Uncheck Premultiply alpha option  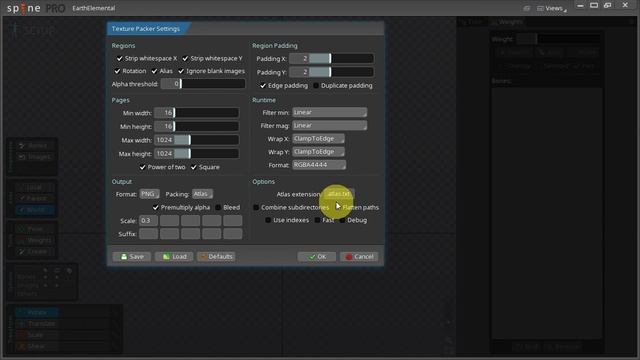pos(156,207)
